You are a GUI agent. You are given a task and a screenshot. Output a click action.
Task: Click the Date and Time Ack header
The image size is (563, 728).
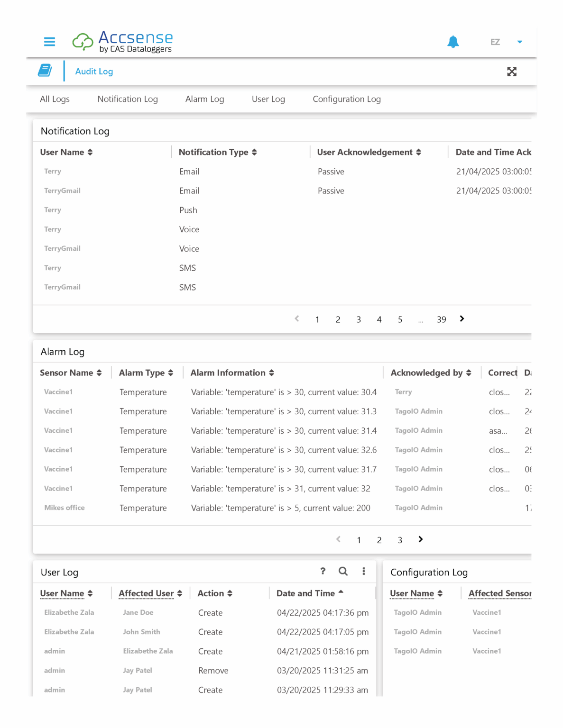coord(493,152)
